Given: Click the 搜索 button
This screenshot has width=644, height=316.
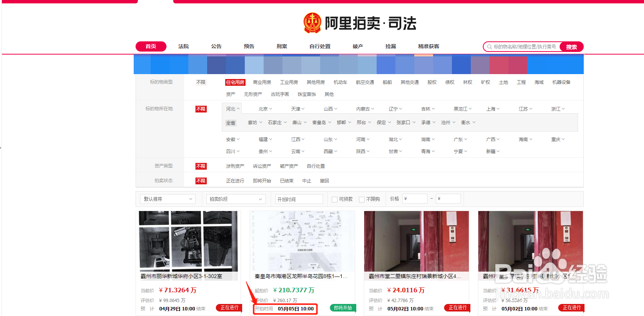Looking at the screenshot, I should coord(571,47).
